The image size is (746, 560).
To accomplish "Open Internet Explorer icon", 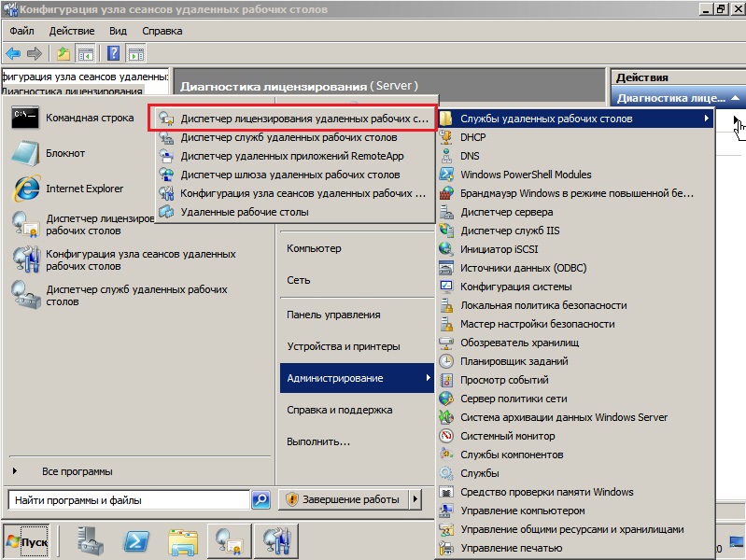I will (x=27, y=189).
